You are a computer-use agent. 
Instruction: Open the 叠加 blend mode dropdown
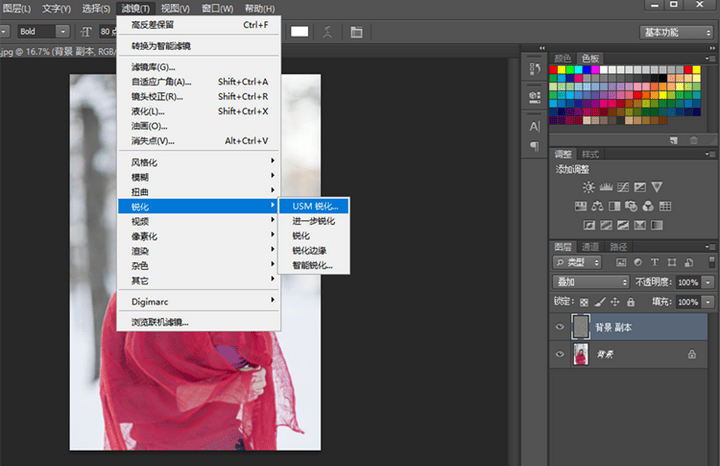coord(591,282)
